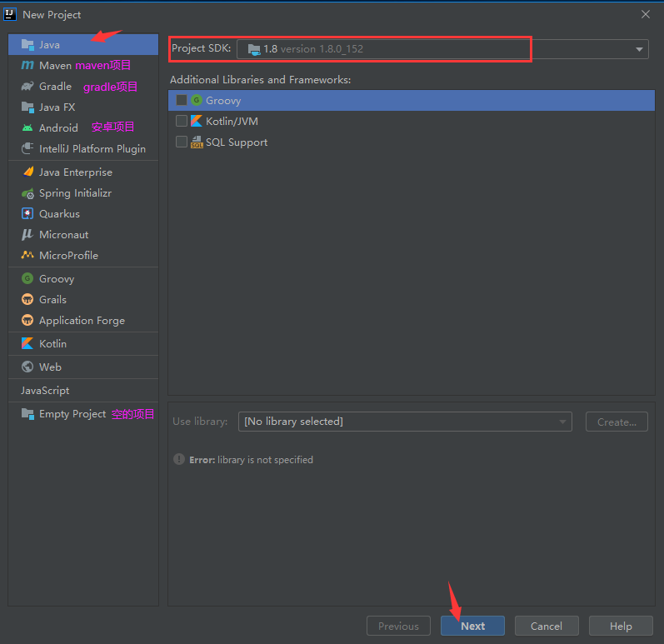This screenshot has height=644, width=664.
Task: Enable the Kotlin/JVM checkbox
Action: (182, 121)
